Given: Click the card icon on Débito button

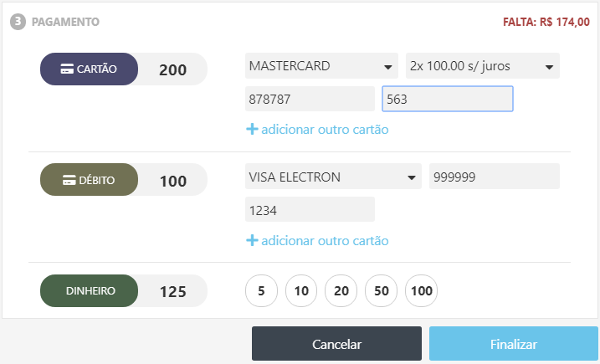Looking at the screenshot, I should click(69, 180).
